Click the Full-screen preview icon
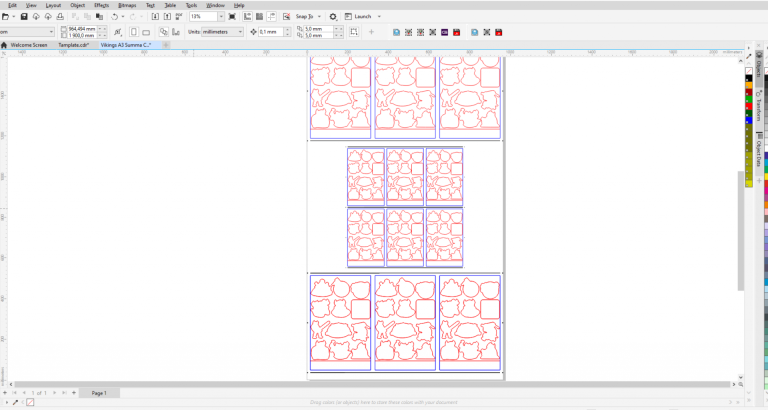Image resolution: width=768 pixels, height=410 pixels. click(232, 17)
